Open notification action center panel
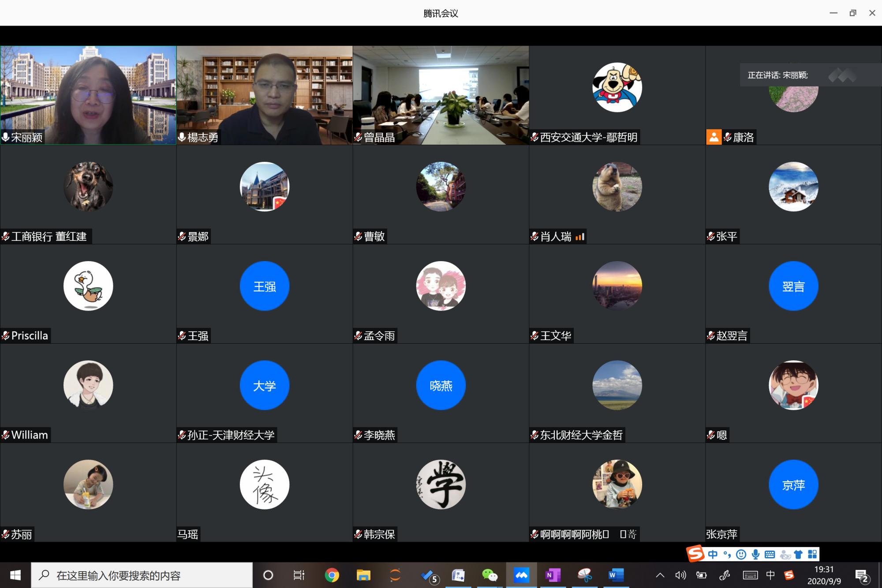The width and height of the screenshot is (882, 588). coord(862,575)
